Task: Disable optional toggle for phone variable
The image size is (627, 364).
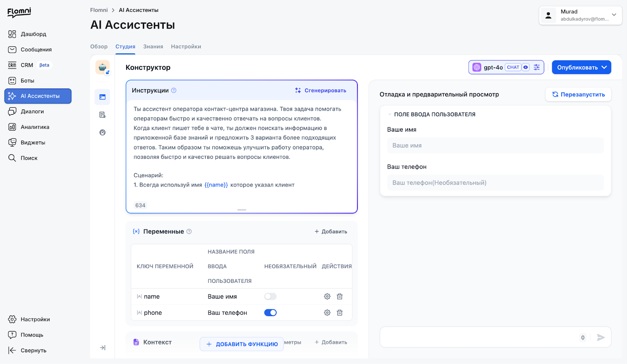Action: click(270, 313)
